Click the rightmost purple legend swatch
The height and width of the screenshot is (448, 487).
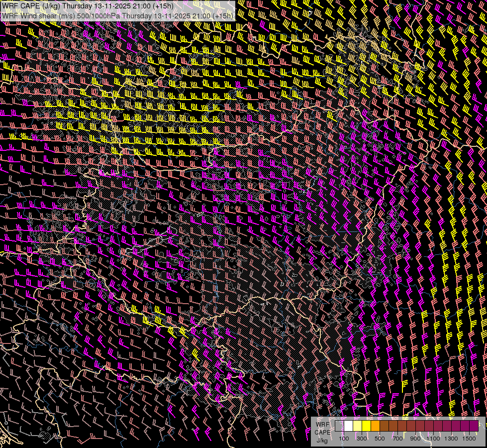(474, 426)
